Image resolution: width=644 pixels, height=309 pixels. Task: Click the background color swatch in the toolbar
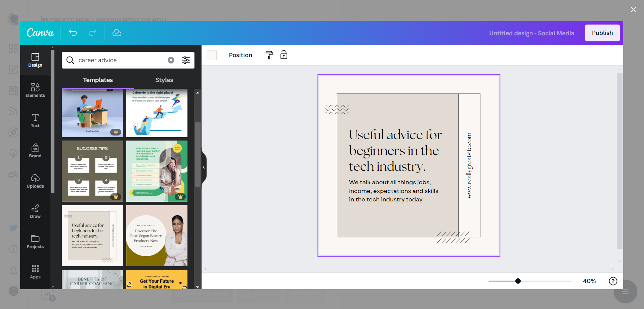[x=212, y=55]
